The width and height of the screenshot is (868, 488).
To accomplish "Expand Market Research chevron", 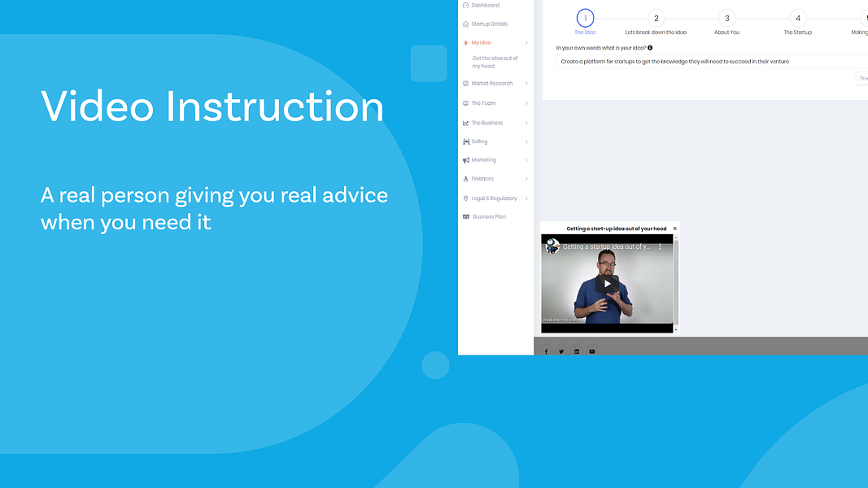I will click(526, 84).
